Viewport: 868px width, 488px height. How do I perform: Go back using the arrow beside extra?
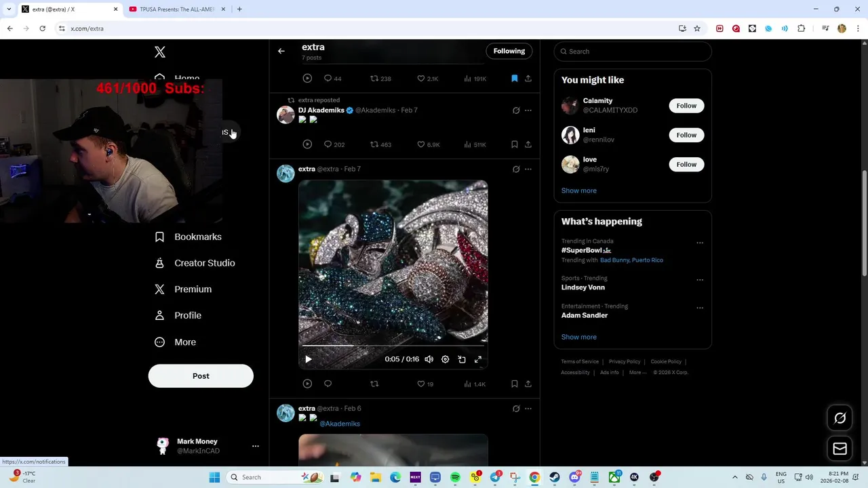click(x=281, y=51)
